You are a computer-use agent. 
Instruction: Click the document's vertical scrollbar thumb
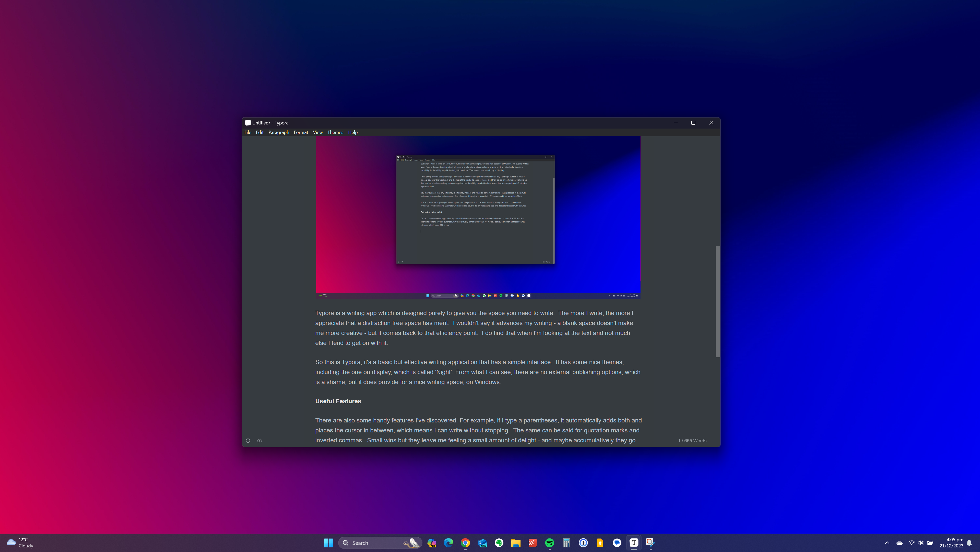(717, 302)
